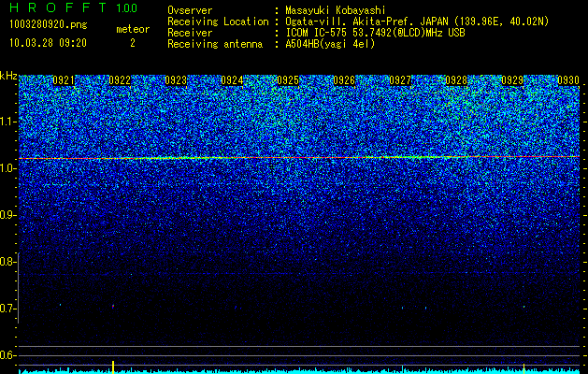The height and width of the screenshot is (374, 588).
Task: Click the Receiver value ICOM IC-575
Action: [x=317, y=33]
